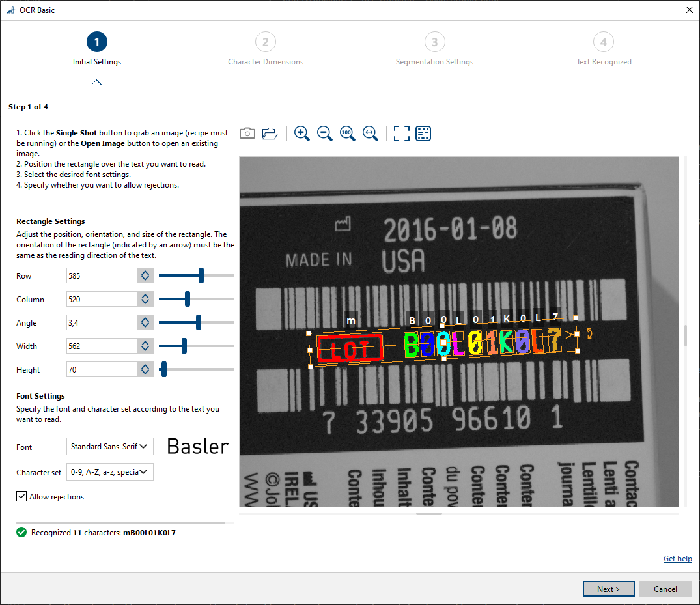This screenshot has height=605, width=700.
Task: Click the rotate handle beside the OCR rectangle
Action: pos(590,333)
